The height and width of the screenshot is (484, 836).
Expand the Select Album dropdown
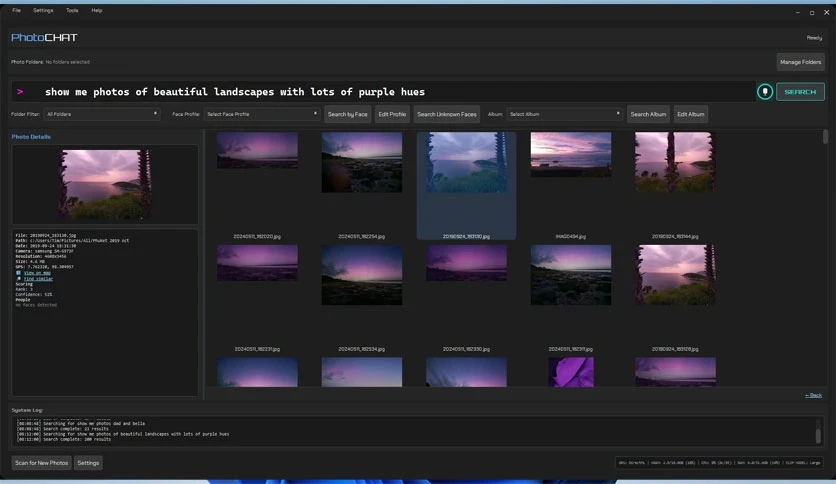pos(565,114)
